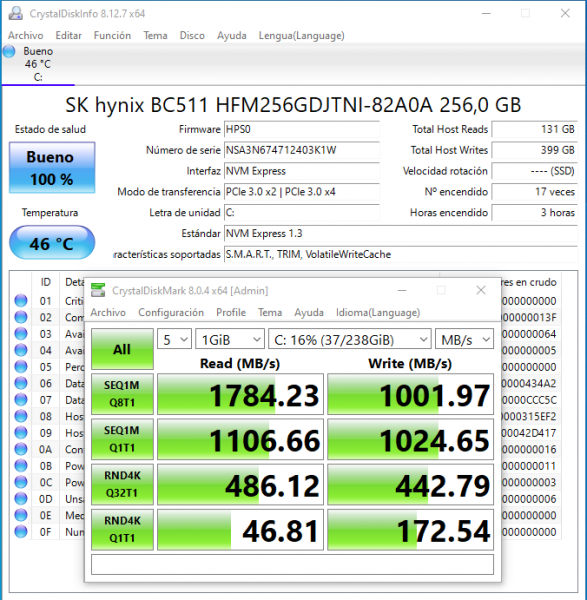Click the 46 °C temperature button
This screenshot has height=600, width=587.
point(52,243)
